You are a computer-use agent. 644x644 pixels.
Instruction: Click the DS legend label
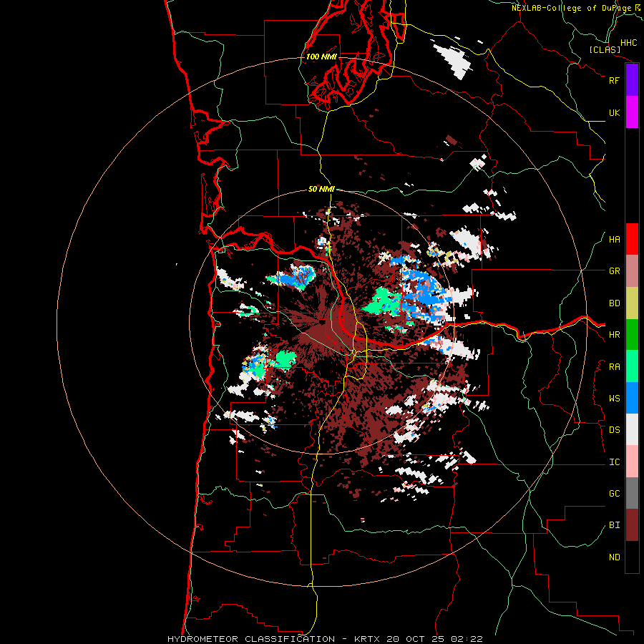614,430
